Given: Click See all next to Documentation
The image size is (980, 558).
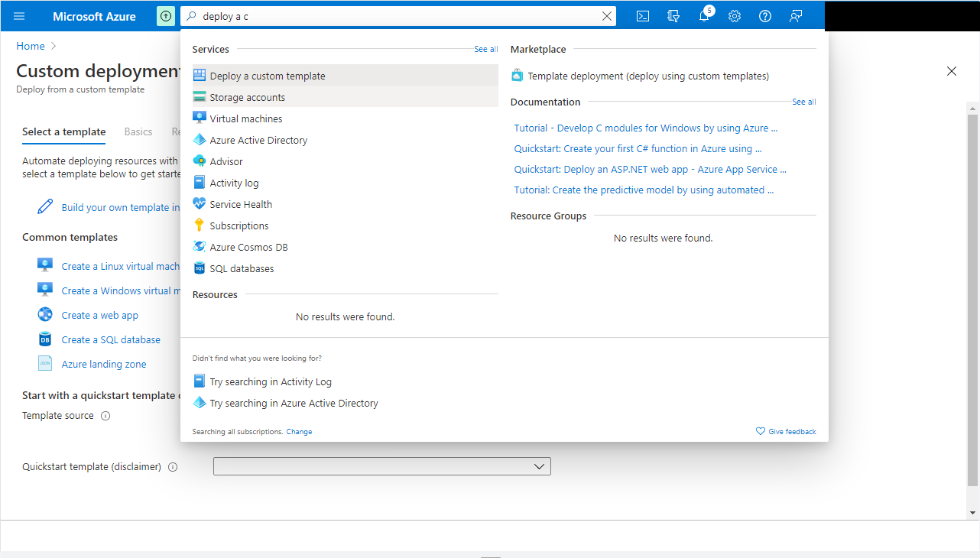Looking at the screenshot, I should [x=804, y=102].
